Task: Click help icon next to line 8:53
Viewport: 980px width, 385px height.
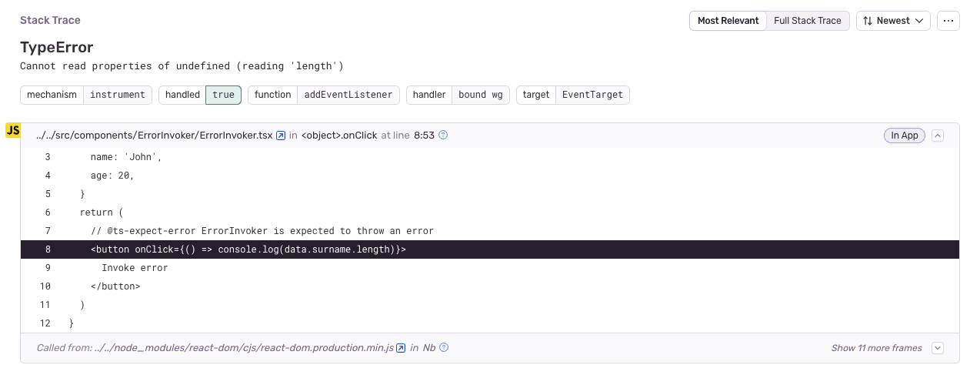Action: (x=443, y=136)
